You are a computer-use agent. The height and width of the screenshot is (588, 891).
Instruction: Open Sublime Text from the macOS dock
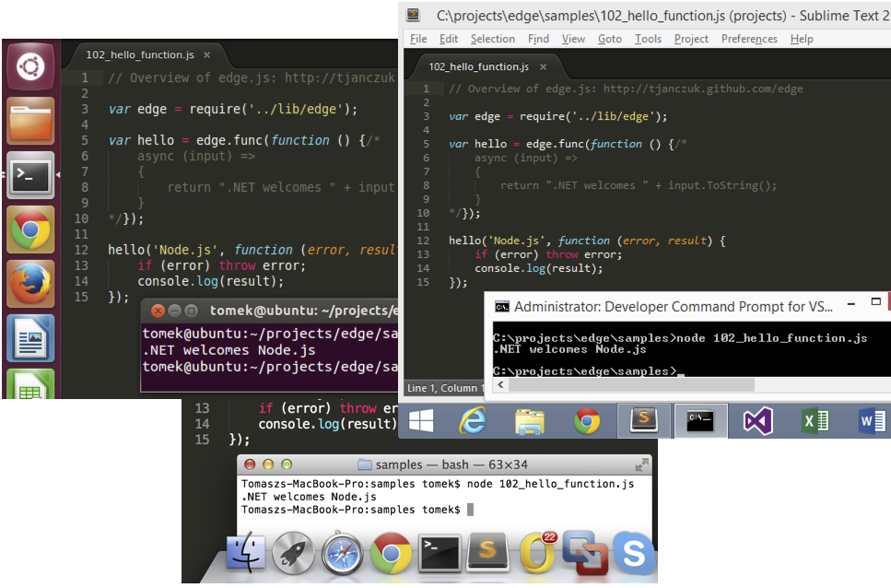click(487, 551)
